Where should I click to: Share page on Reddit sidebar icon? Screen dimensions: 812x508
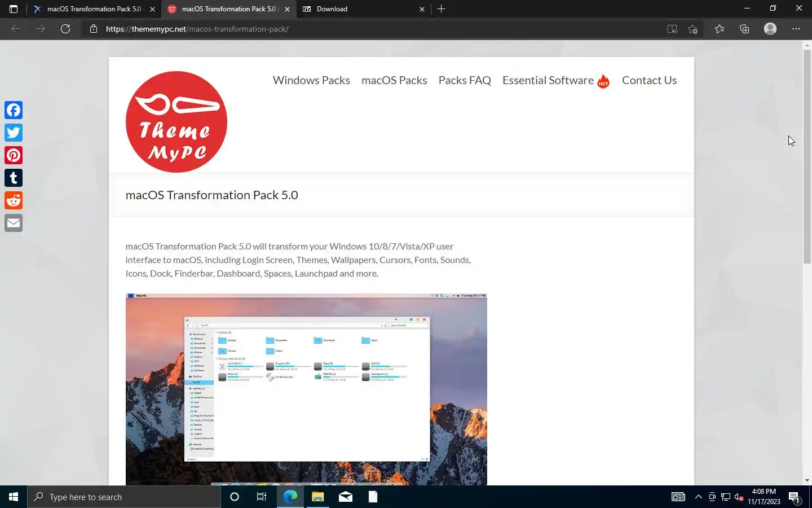(x=14, y=200)
